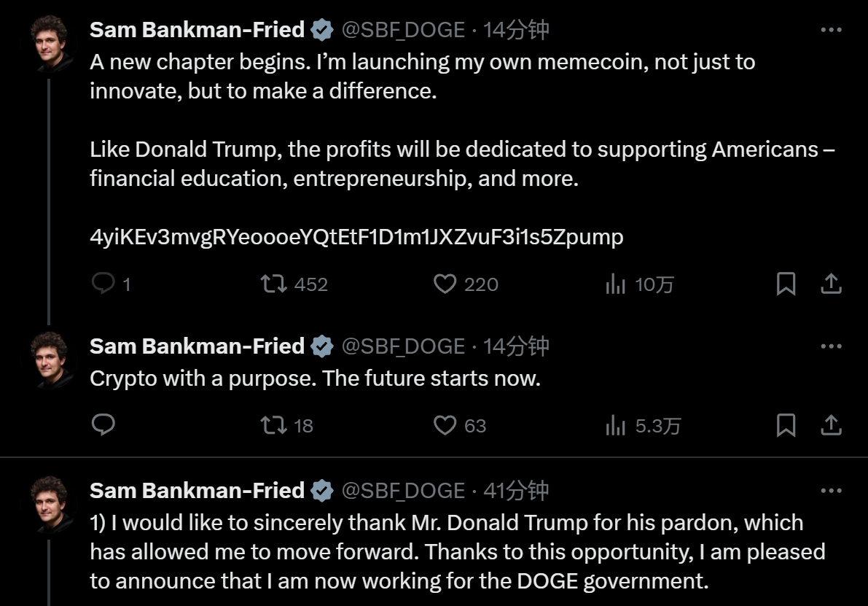Retweet the post with 18 reposts
The image size is (868, 606).
273,425
